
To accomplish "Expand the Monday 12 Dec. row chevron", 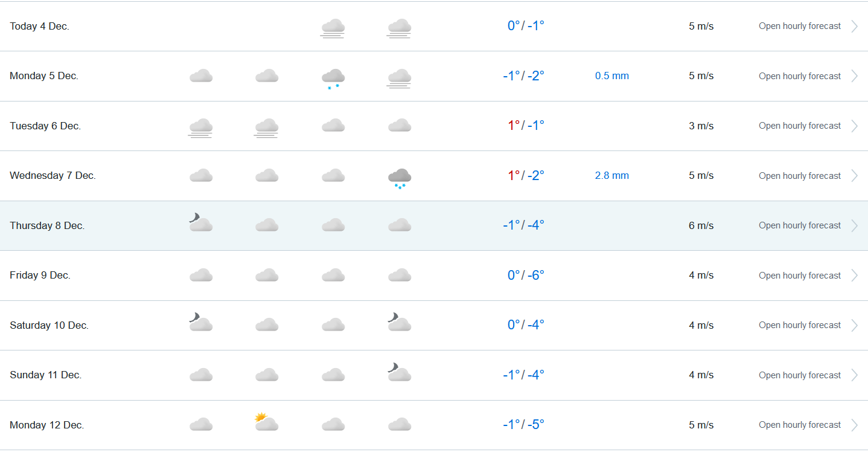I will pyautogui.click(x=854, y=425).
